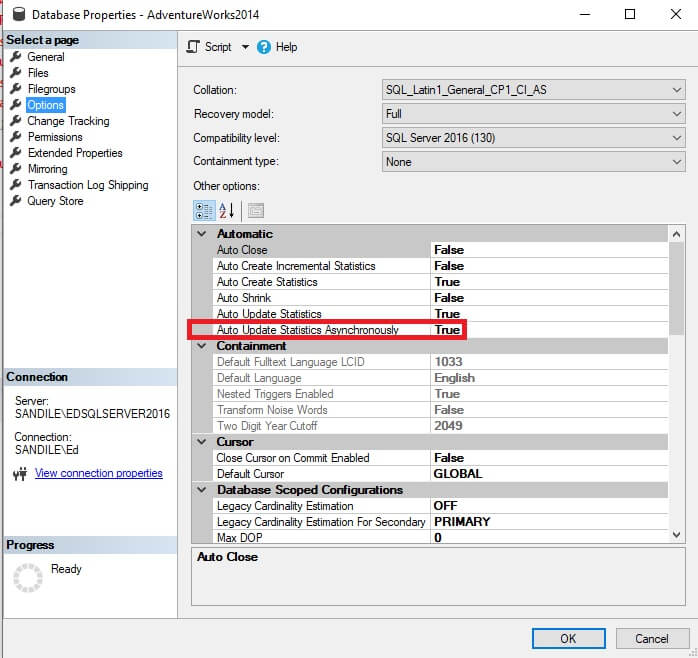Select the Max DOP row
Viewport: 698px width, 658px height.
441,537
